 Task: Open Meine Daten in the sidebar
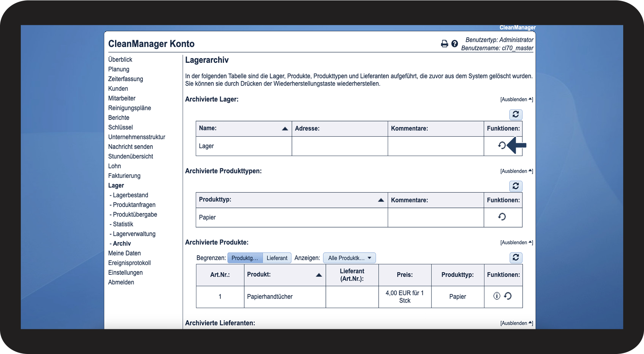coord(125,253)
